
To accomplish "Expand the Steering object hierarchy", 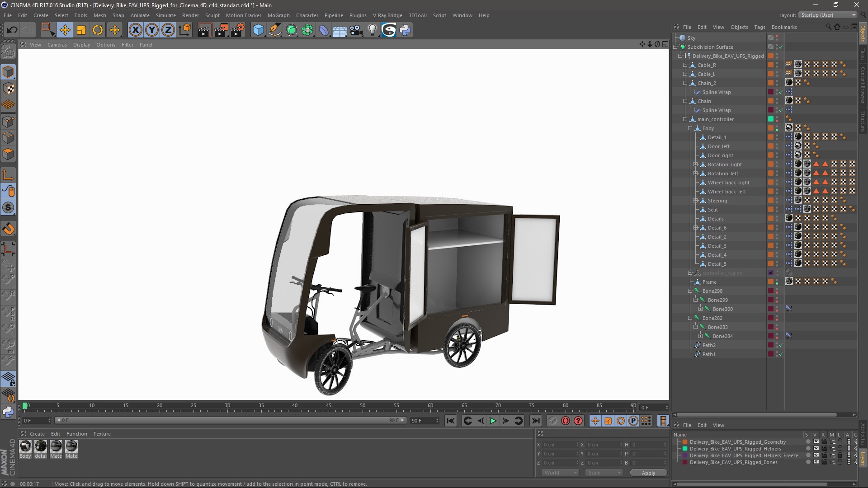I will [696, 201].
